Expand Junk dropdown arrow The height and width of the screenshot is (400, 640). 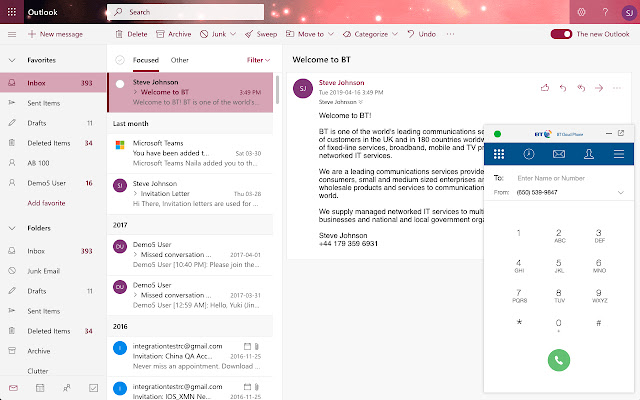[x=233, y=34]
